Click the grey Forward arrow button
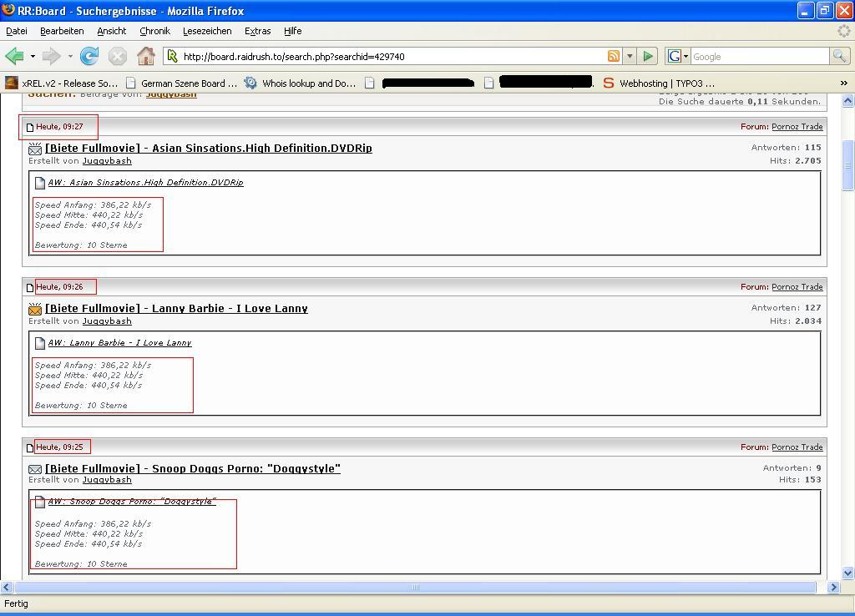The width and height of the screenshot is (855, 616). pos(51,56)
